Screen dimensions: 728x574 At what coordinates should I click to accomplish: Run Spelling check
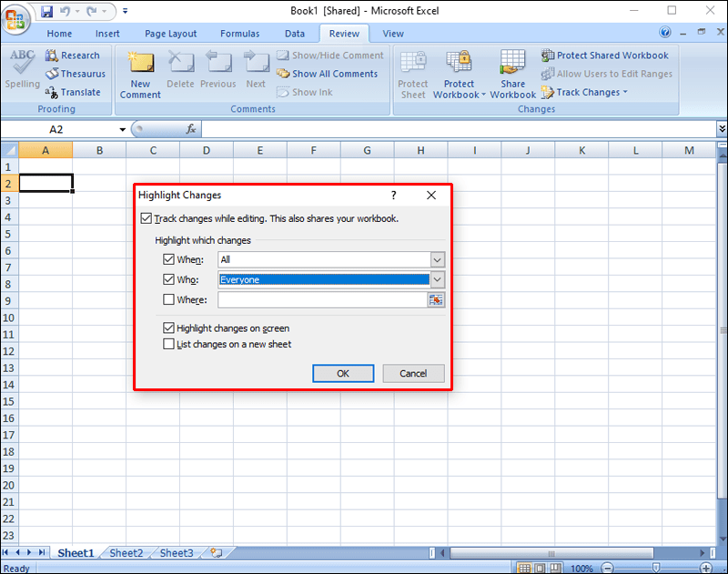point(22,70)
